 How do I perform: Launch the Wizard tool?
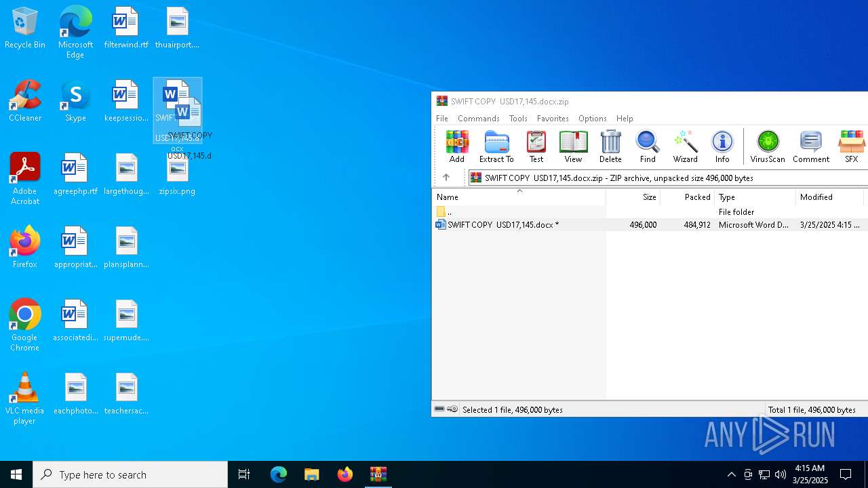[x=685, y=147]
